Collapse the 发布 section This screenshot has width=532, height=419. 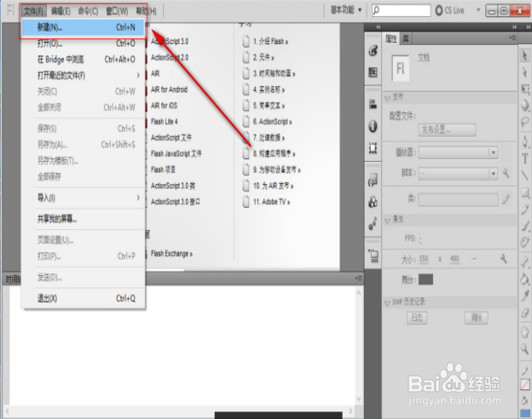(x=387, y=98)
